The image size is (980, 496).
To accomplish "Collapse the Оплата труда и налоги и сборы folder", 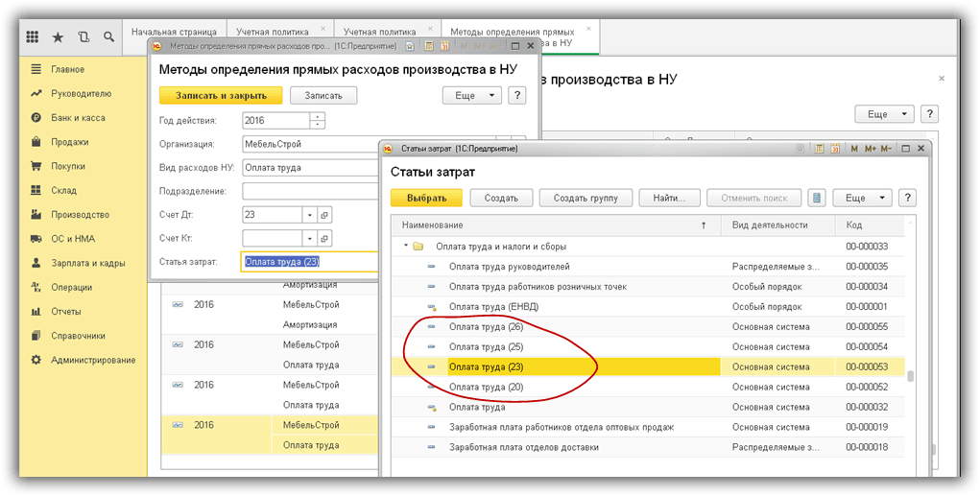I will [x=406, y=247].
